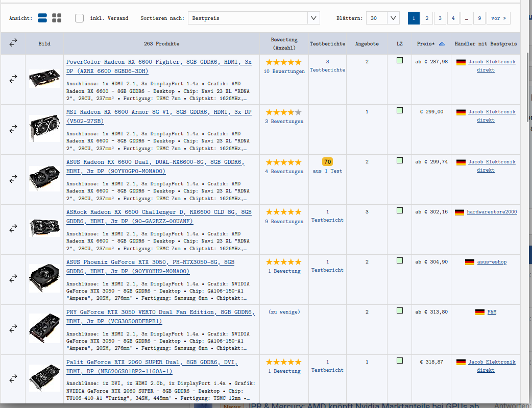The width and height of the screenshot is (532, 408).
Task: Open 3 Testberichte for PowerColor card
Action: [327, 65]
